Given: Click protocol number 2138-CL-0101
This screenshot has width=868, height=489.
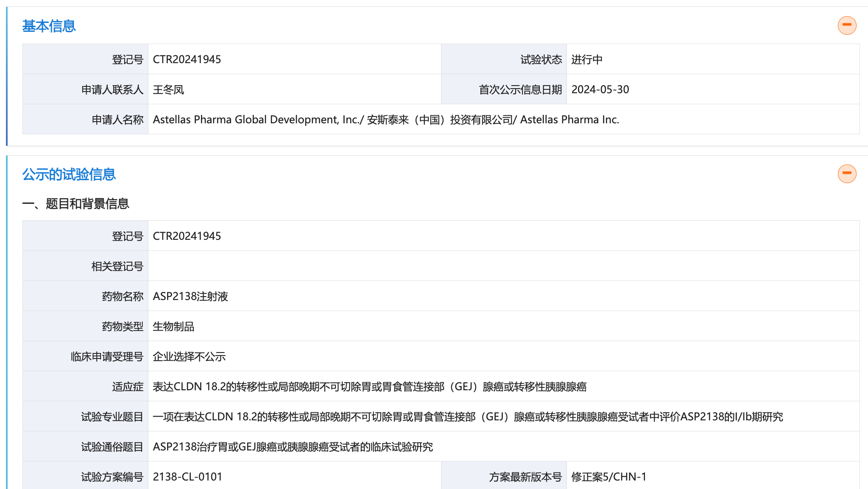Looking at the screenshot, I should (x=187, y=477).
